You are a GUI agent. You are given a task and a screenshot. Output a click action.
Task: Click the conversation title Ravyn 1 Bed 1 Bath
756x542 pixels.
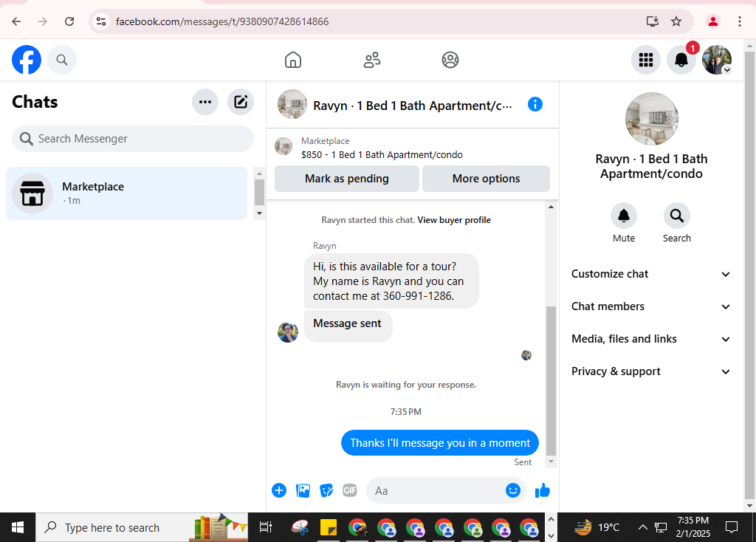coord(412,106)
